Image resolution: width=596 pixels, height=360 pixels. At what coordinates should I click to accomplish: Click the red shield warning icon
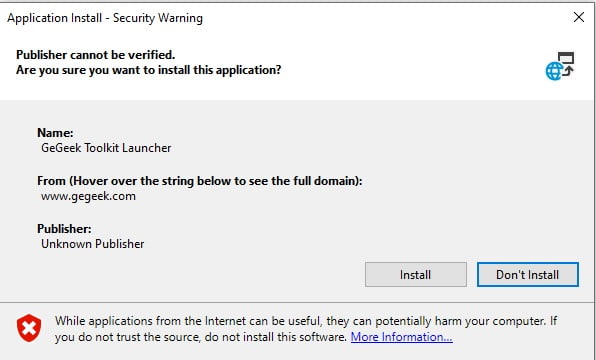[29, 328]
